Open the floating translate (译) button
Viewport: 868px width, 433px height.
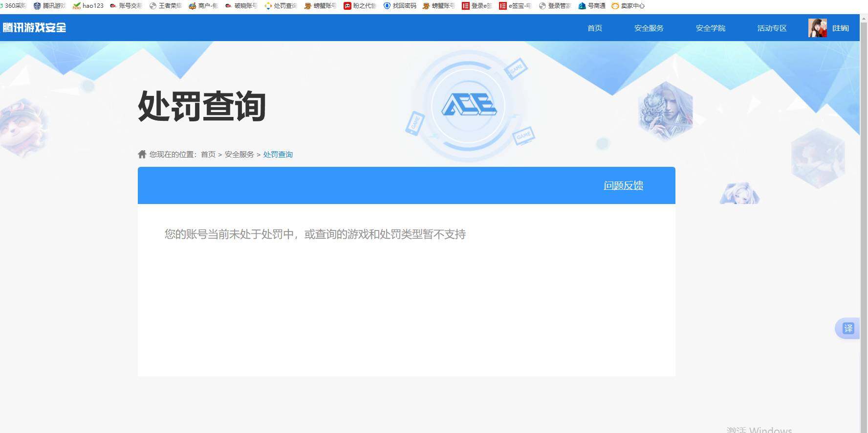[848, 328]
